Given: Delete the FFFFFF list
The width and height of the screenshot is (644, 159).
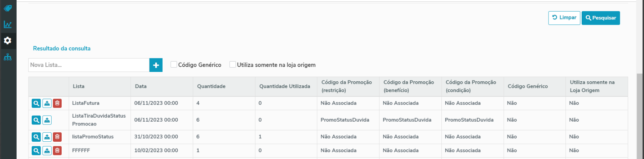Looking at the screenshot, I should (x=57, y=150).
